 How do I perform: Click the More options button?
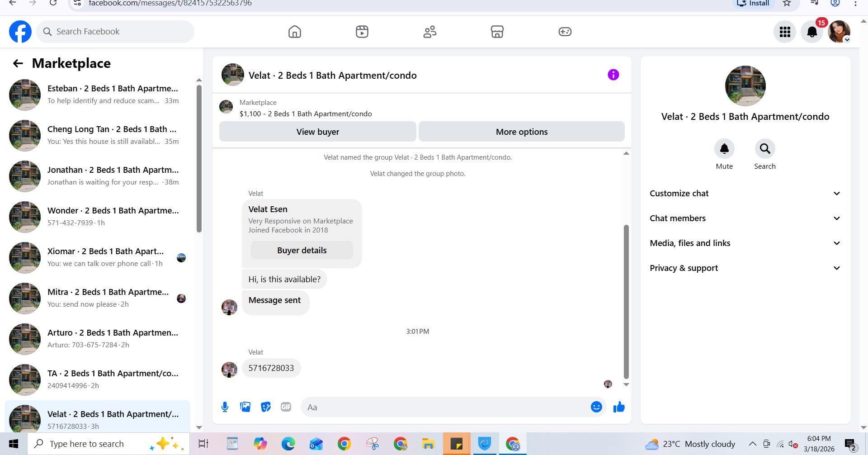pyautogui.click(x=522, y=132)
